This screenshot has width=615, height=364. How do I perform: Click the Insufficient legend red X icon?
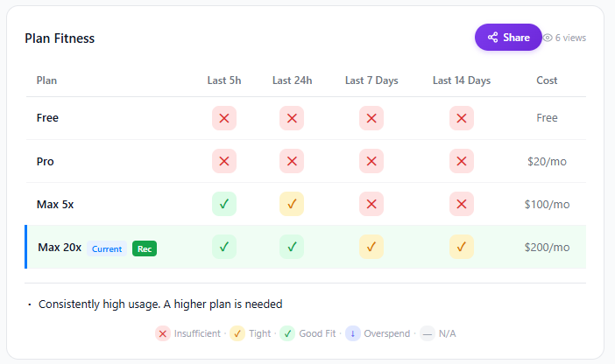(x=163, y=333)
